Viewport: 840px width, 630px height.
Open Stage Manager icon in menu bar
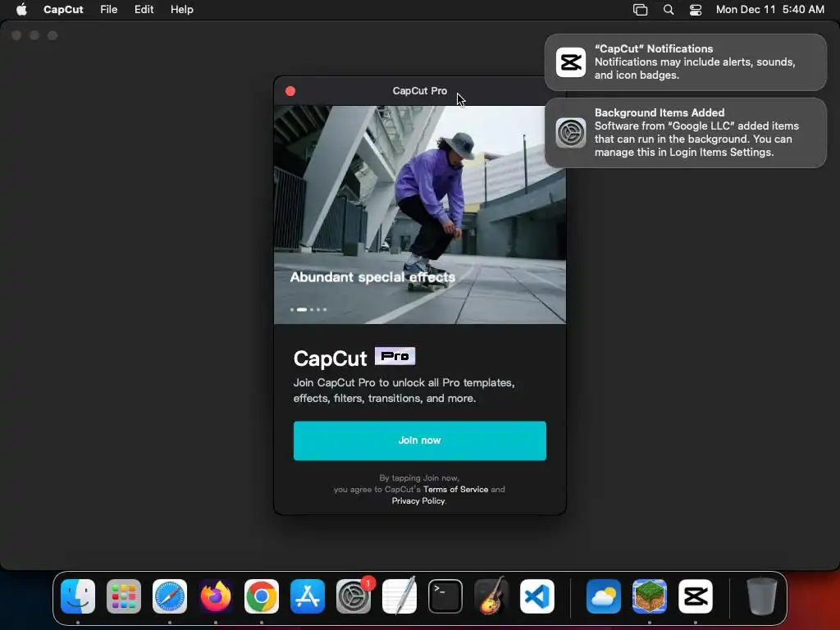[640, 10]
